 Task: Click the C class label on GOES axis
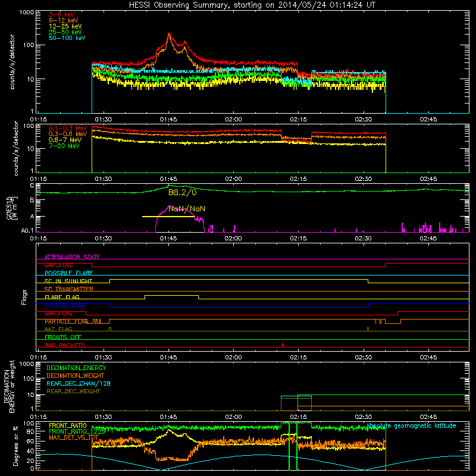32,186
